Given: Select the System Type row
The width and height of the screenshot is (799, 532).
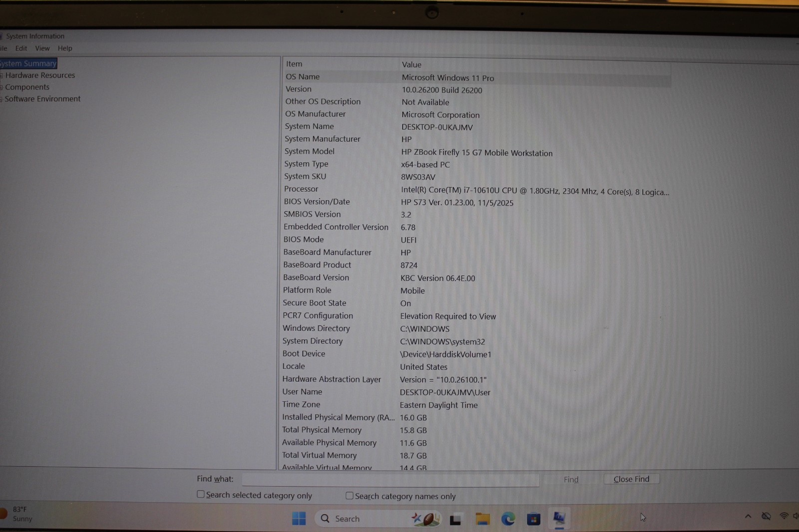Looking at the screenshot, I should pyautogui.click(x=477, y=164).
